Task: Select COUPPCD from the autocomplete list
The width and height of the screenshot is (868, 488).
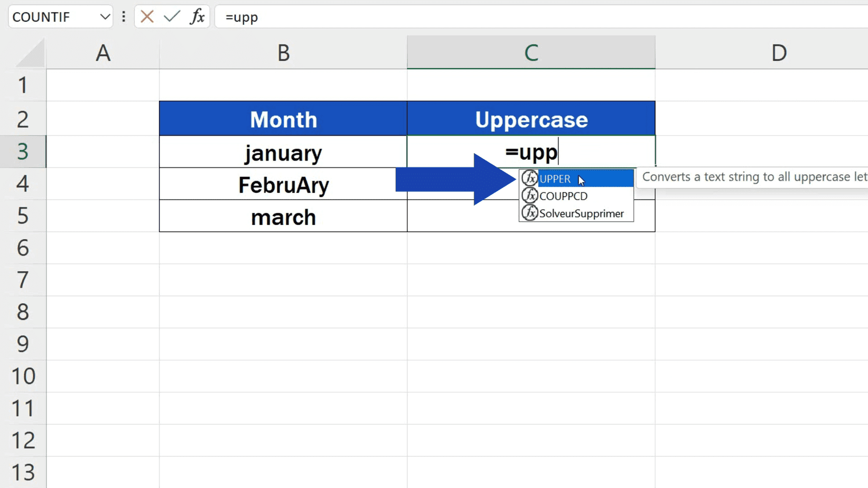Action: [x=563, y=195]
